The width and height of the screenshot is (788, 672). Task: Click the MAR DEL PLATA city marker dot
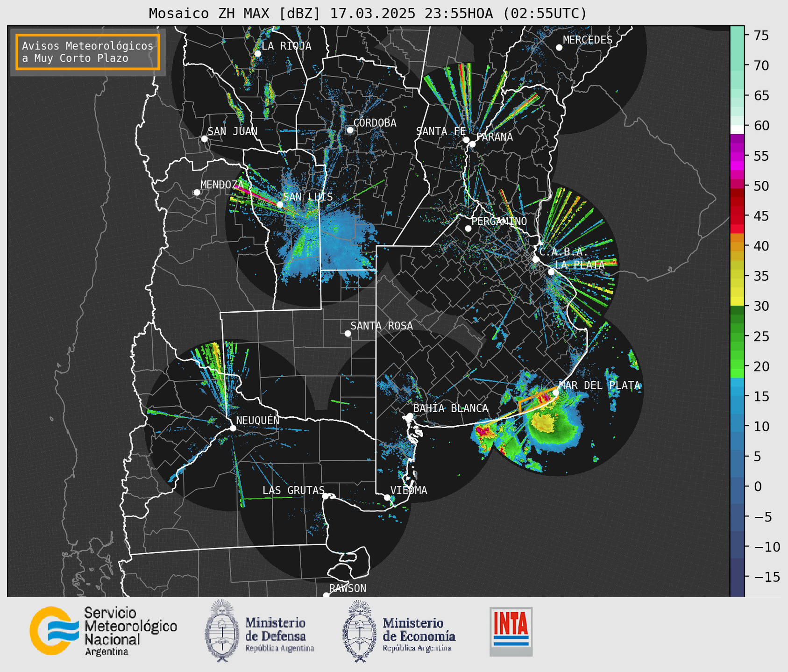(556, 393)
